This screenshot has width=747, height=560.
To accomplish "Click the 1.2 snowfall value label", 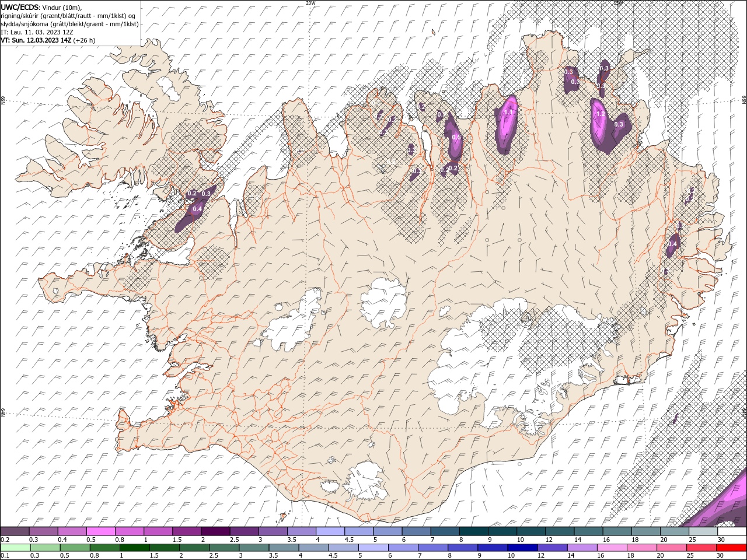I will [x=601, y=114].
